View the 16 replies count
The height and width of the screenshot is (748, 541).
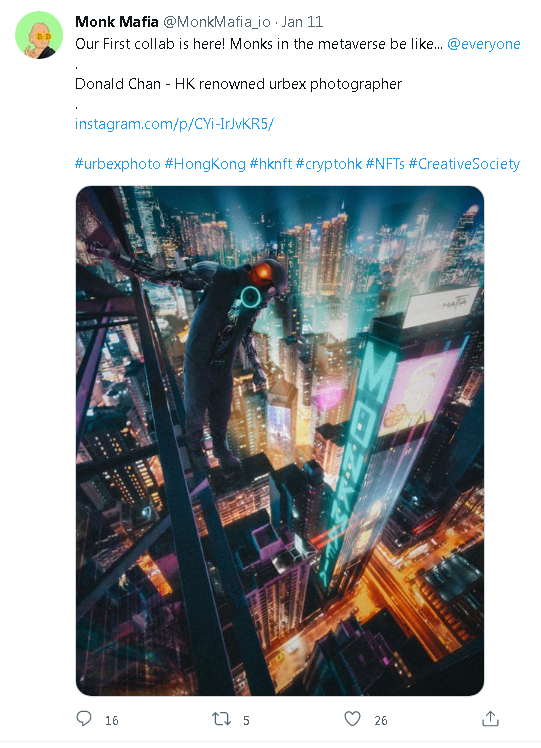click(x=112, y=720)
